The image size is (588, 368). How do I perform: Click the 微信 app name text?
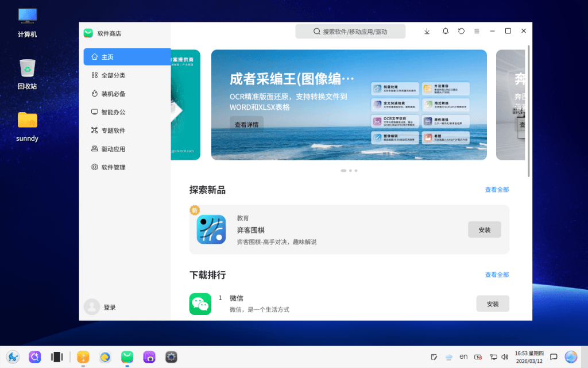pyautogui.click(x=236, y=298)
